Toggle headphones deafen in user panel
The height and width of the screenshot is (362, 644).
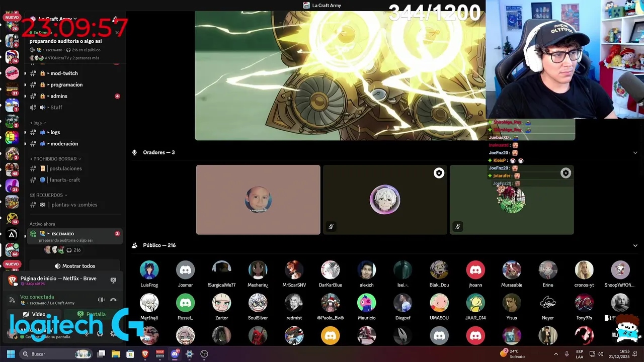(x=100, y=333)
